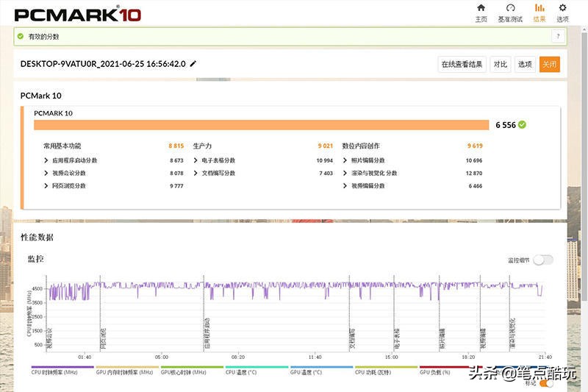Toggle the GPU 温度 (°C) legend
Image resolution: width=588 pixels, height=392 pixels.
click(321, 370)
